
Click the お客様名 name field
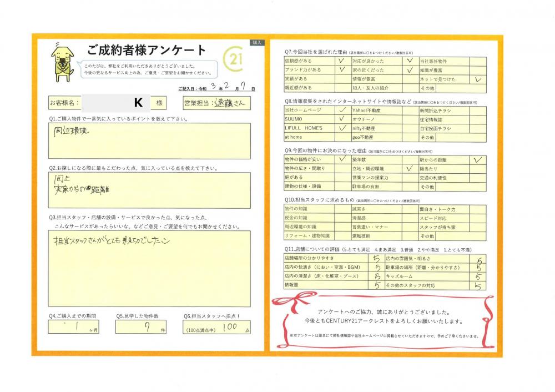pyautogui.click(x=115, y=103)
